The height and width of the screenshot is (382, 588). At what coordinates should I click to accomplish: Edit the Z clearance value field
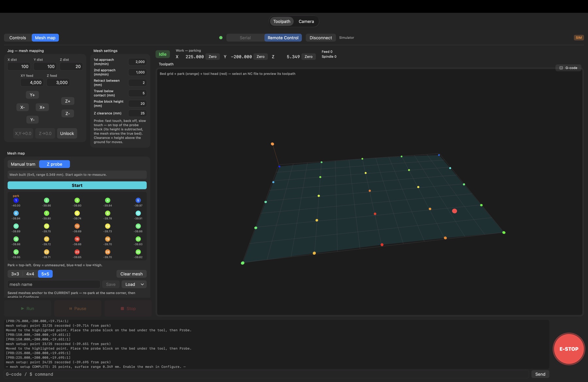tap(137, 113)
